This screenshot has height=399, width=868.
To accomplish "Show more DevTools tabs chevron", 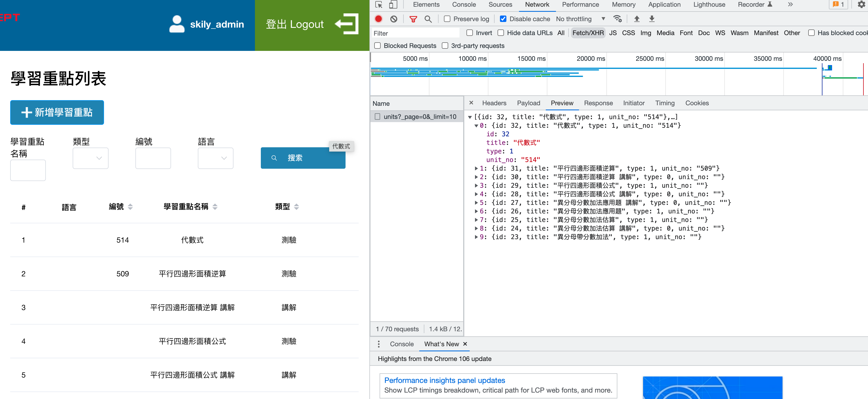I will coord(790,4).
